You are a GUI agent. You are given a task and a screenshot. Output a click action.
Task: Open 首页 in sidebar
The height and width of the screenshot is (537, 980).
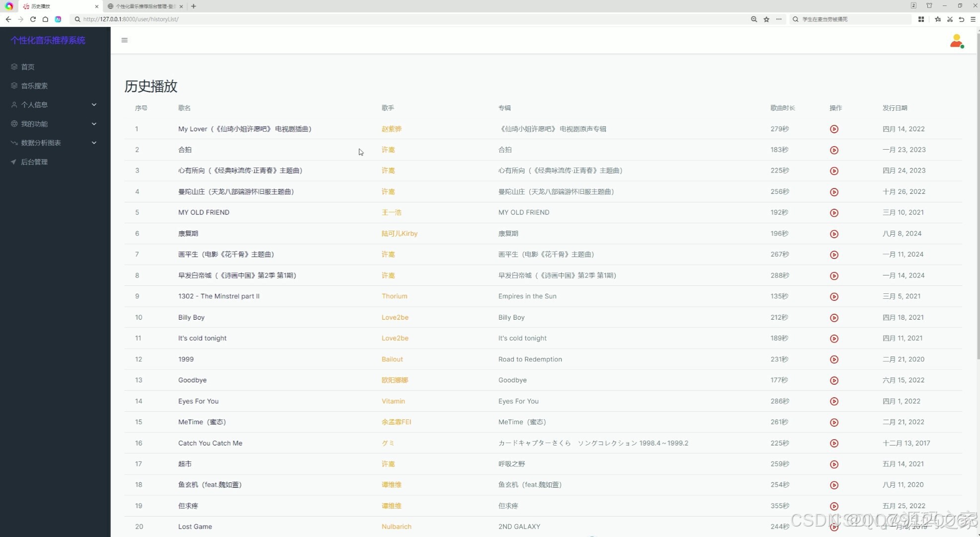point(28,67)
